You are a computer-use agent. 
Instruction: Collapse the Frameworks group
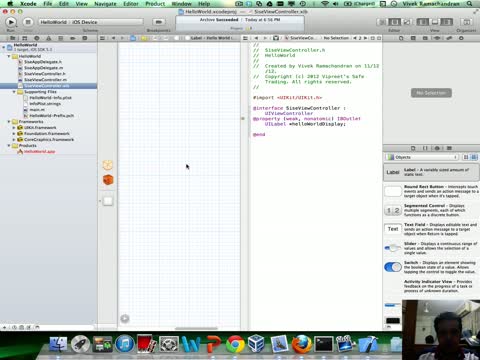9,122
